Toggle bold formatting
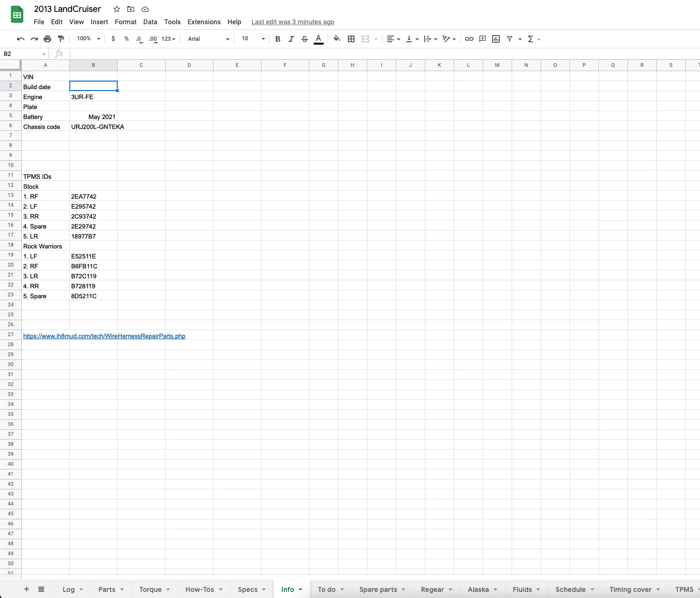700x598 pixels. click(278, 39)
